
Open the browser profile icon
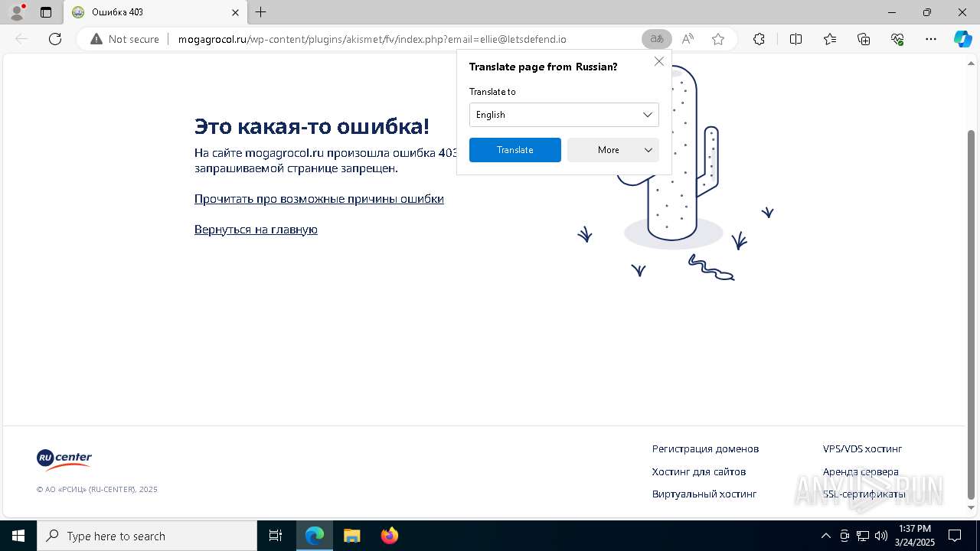tap(17, 12)
